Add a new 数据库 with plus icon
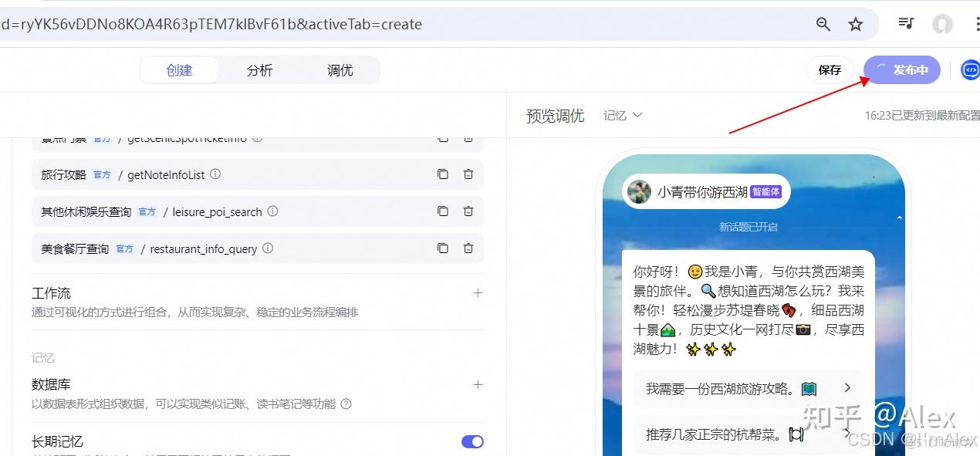The width and height of the screenshot is (980, 456). (478, 384)
